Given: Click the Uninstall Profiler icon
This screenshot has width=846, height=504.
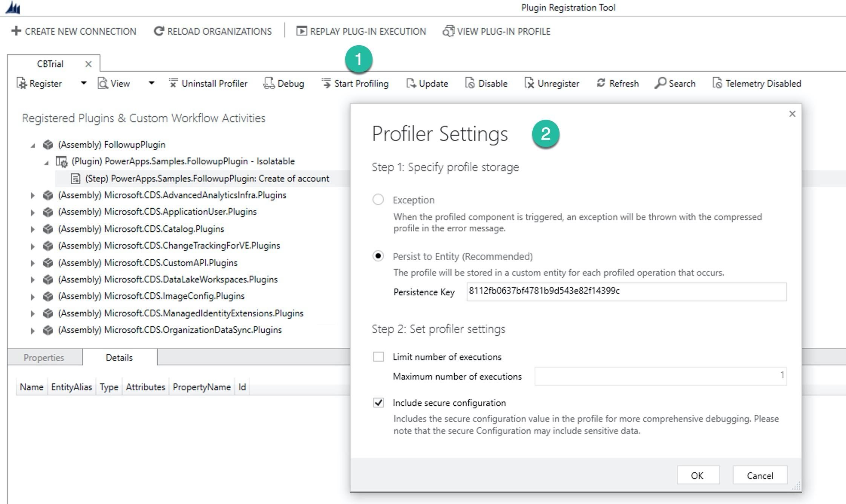Looking at the screenshot, I should (x=173, y=83).
